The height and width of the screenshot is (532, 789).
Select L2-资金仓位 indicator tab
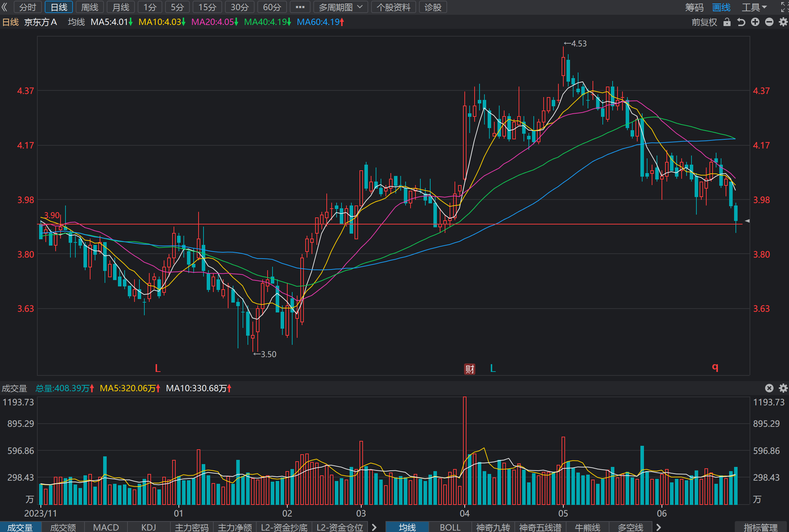pos(340,527)
